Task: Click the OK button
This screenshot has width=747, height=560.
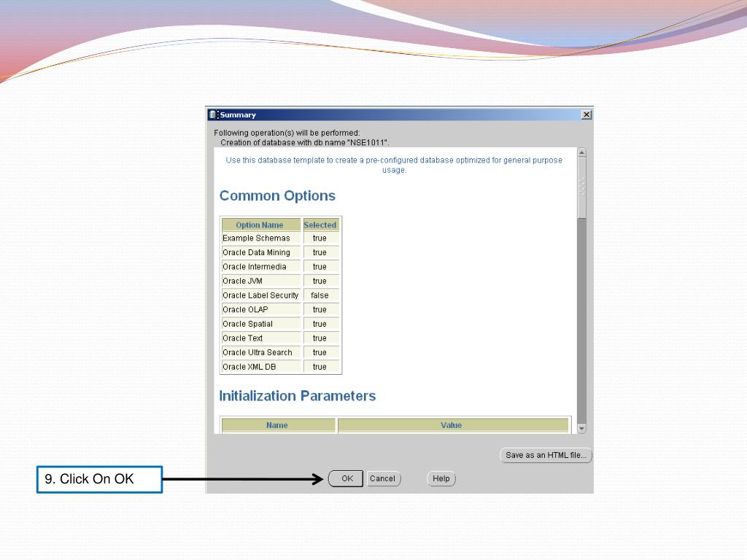Action: [x=346, y=478]
